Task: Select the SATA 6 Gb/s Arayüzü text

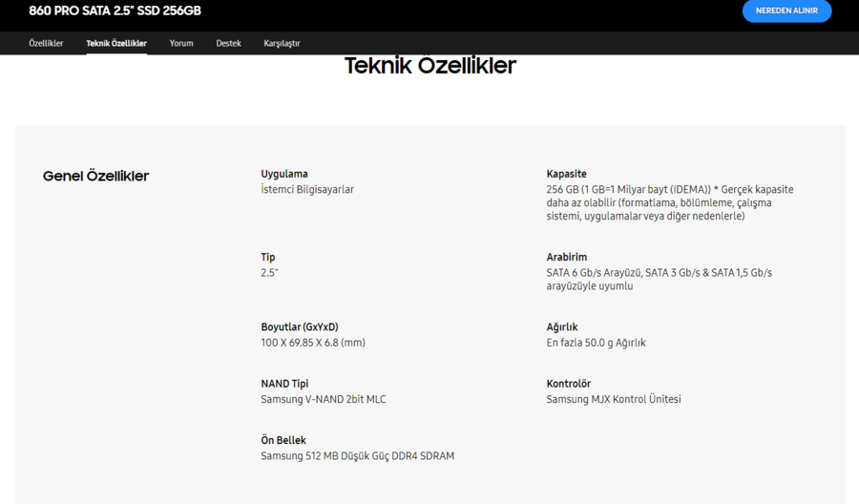Action: [659, 280]
